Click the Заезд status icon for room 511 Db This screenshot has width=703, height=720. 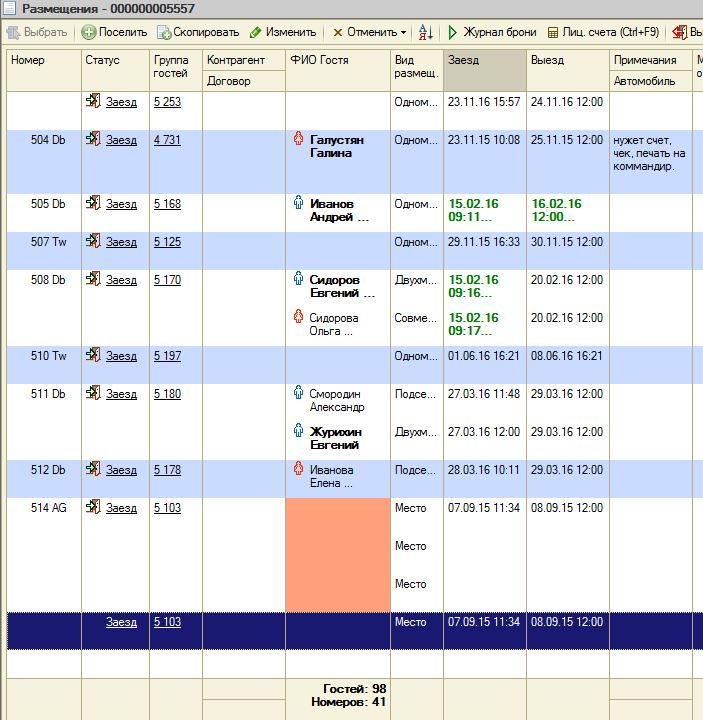pos(93,393)
